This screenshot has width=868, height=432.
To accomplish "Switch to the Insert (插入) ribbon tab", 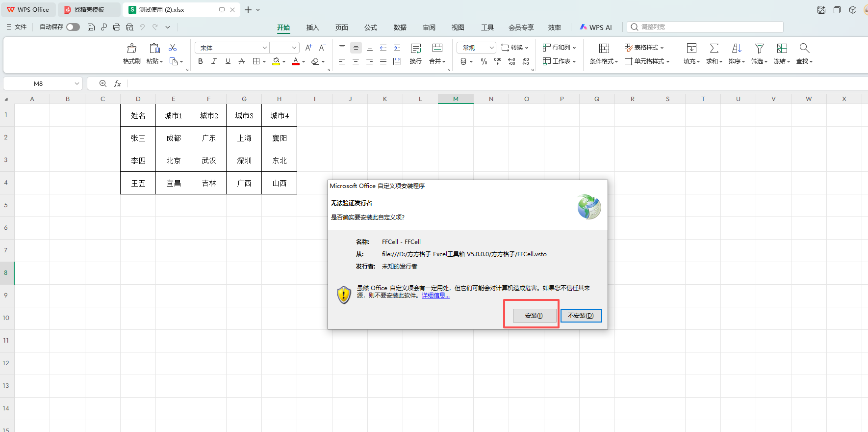I will pyautogui.click(x=312, y=27).
